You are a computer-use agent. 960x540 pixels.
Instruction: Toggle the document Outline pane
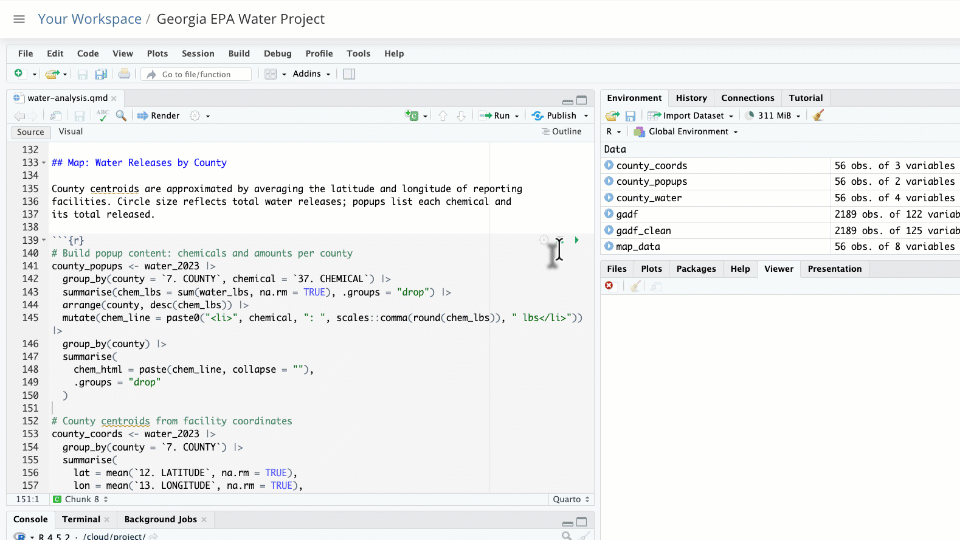tap(561, 132)
